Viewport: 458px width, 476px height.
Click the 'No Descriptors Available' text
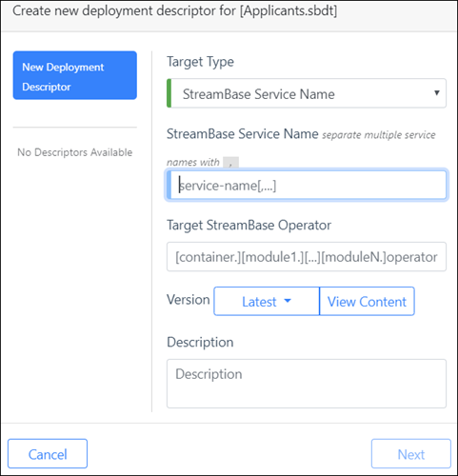(x=75, y=152)
